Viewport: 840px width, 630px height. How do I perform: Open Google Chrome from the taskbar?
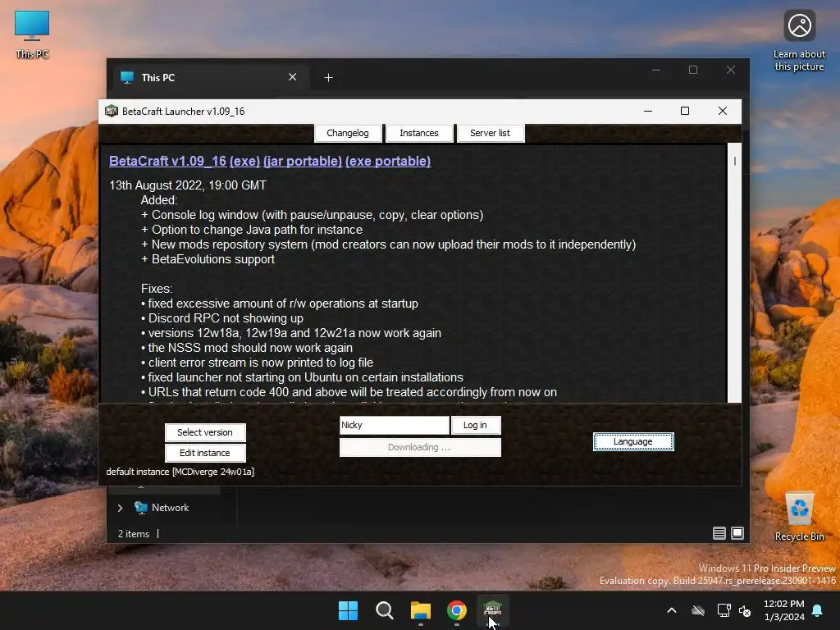coord(456,610)
